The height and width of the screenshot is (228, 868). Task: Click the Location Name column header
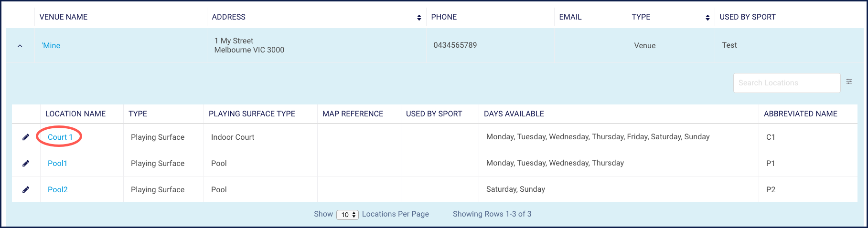point(75,114)
